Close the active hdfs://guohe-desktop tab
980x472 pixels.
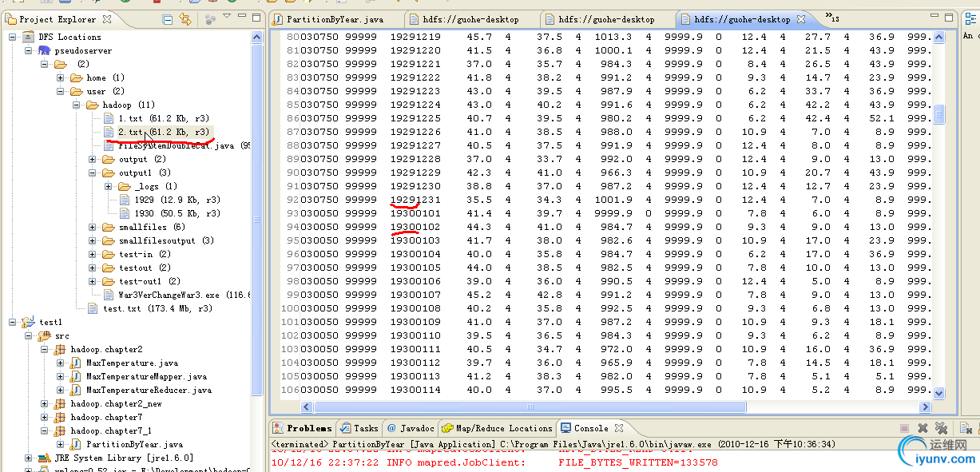(x=801, y=18)
